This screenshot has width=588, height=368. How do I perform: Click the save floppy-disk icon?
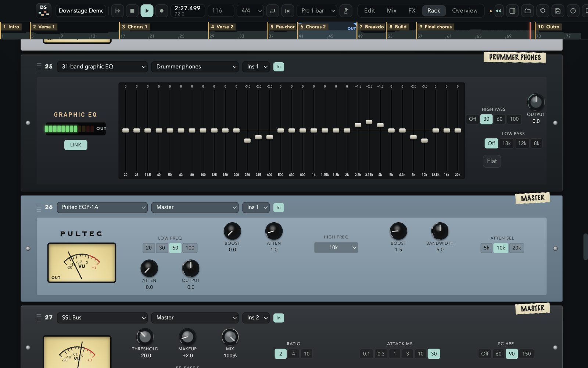pos(557,11)
